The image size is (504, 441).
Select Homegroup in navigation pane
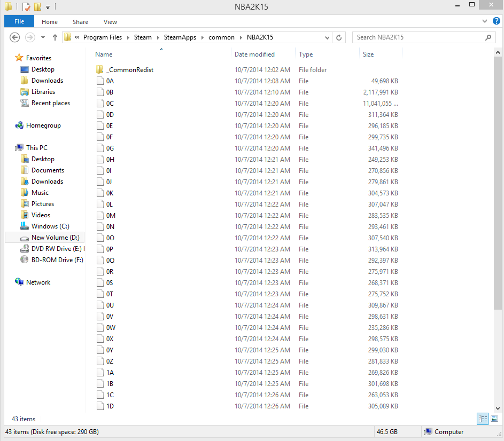(x=43, y=125)
